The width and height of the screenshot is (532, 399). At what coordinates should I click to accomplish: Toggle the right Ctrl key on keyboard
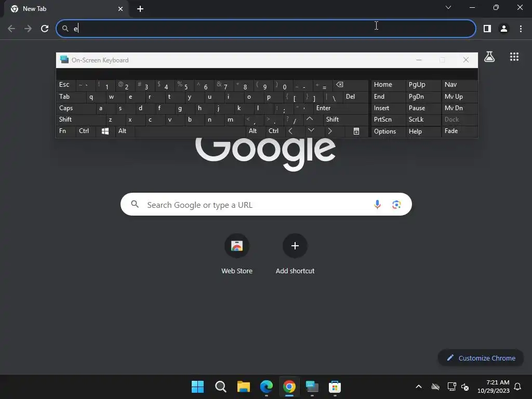click(275, 131)
